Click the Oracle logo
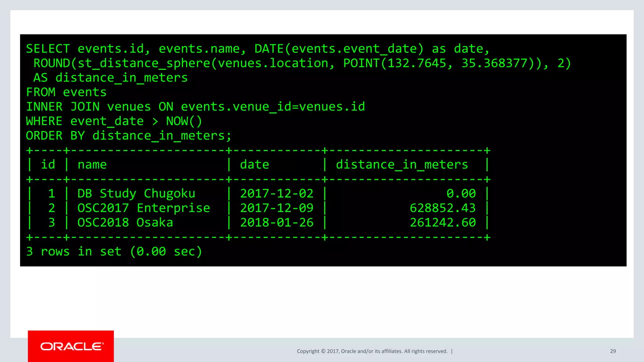This screenshot has width=644, height=362. (71, 346)
